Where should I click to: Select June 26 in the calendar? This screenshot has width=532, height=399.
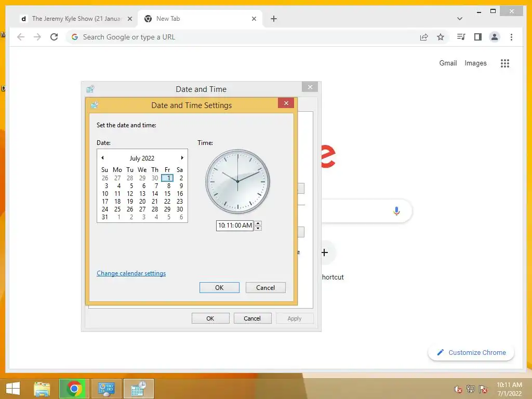click(105, 178)
